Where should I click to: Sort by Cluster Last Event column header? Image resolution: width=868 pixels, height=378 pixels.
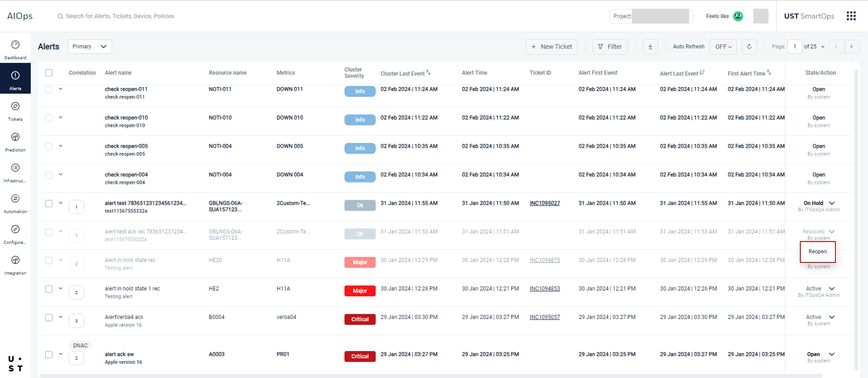coord(402,73)
